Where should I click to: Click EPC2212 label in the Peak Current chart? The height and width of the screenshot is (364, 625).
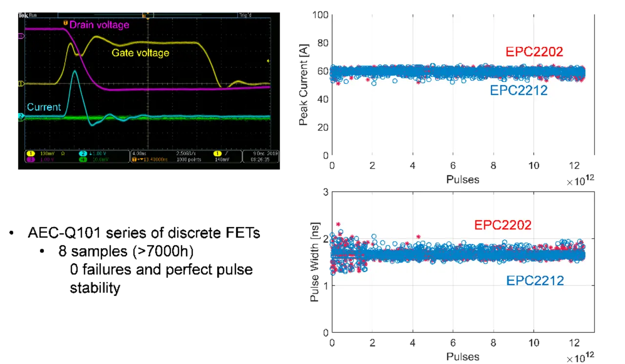(518, 89)
